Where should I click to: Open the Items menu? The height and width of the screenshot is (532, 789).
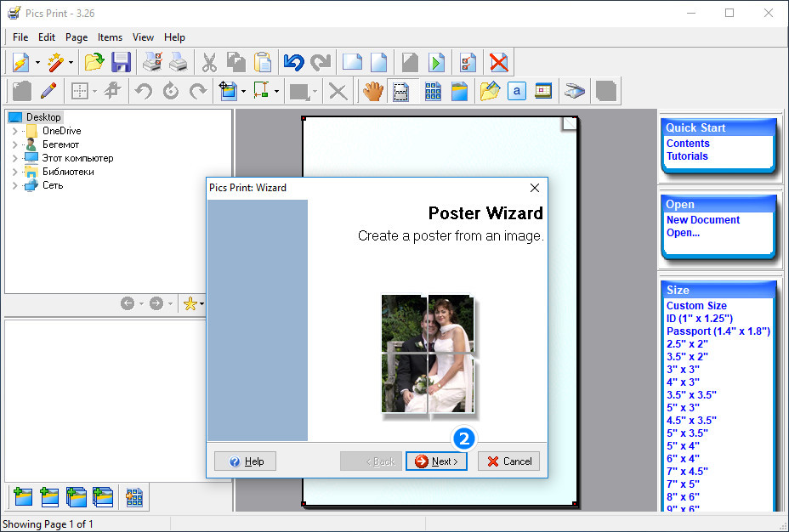click(110, 37)
